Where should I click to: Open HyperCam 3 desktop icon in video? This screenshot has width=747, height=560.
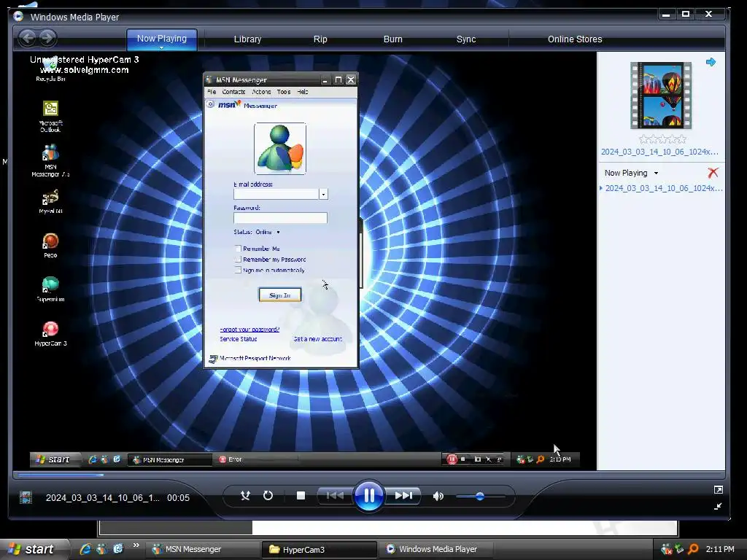point(50,333)
